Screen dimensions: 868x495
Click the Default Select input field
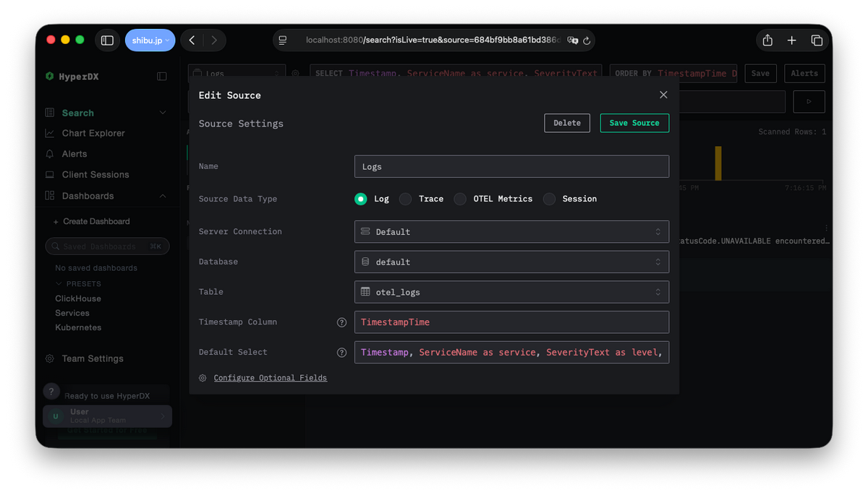511,353
